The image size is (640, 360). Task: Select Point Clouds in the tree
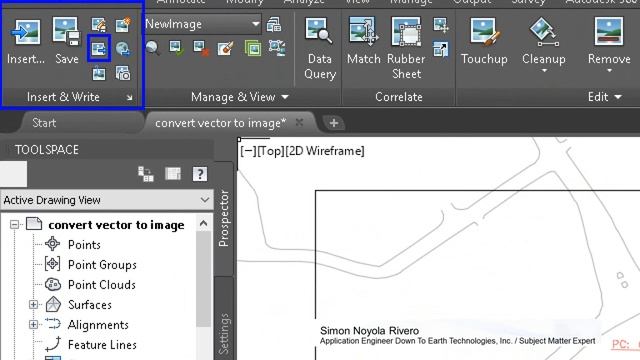coord(102,284)
